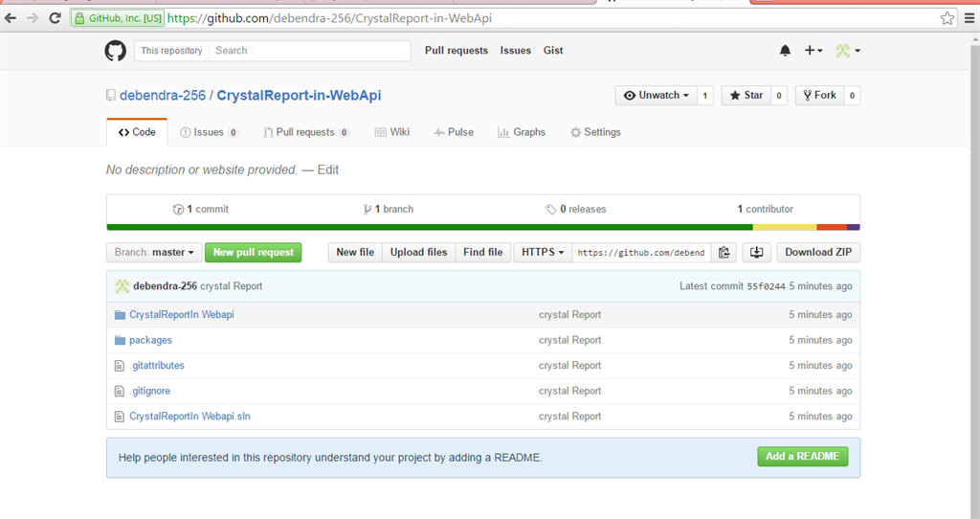Open the Wiki tab
The image size is (980, 519).
pyautogui.click(x=391, y=132)
